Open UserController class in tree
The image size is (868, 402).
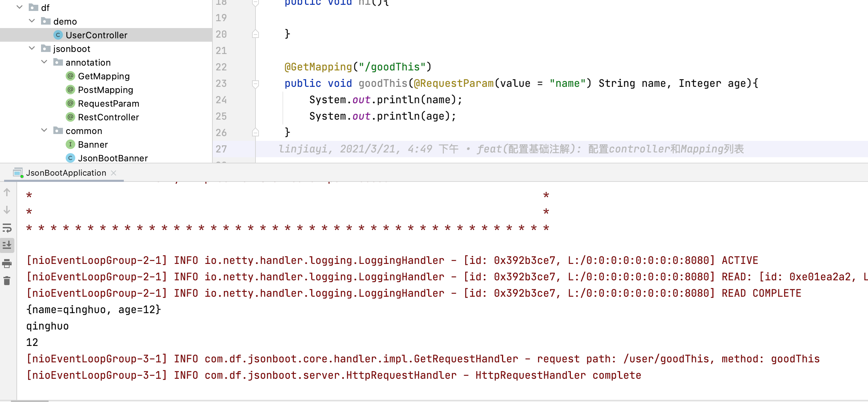(x=96, y=35)
